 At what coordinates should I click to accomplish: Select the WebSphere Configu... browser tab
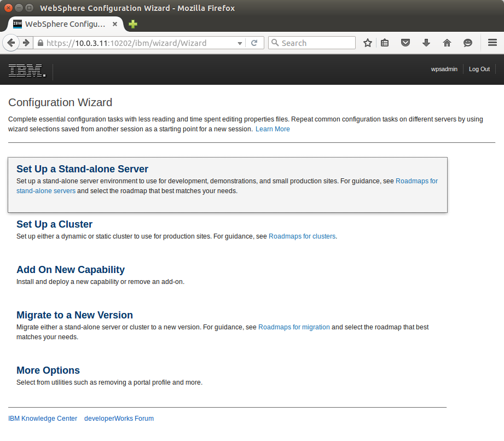pyautogui.click(x=65, y=24)
